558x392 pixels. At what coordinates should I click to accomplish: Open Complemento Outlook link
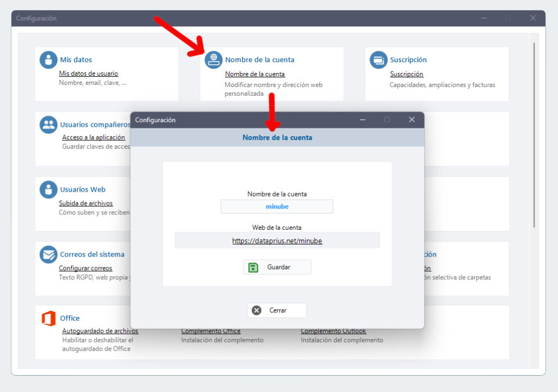click(333, 331)
